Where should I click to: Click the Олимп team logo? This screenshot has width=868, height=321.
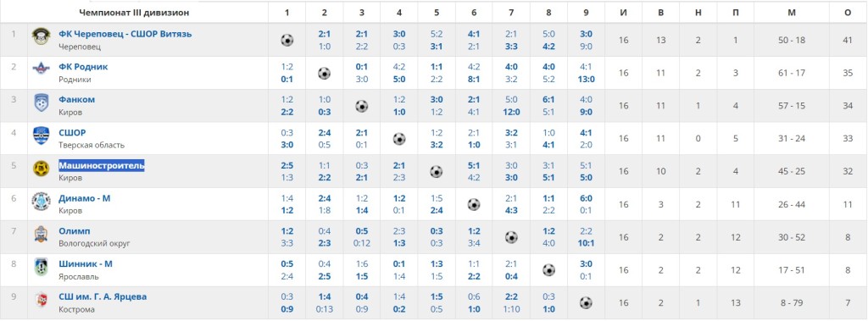(41, 234)
